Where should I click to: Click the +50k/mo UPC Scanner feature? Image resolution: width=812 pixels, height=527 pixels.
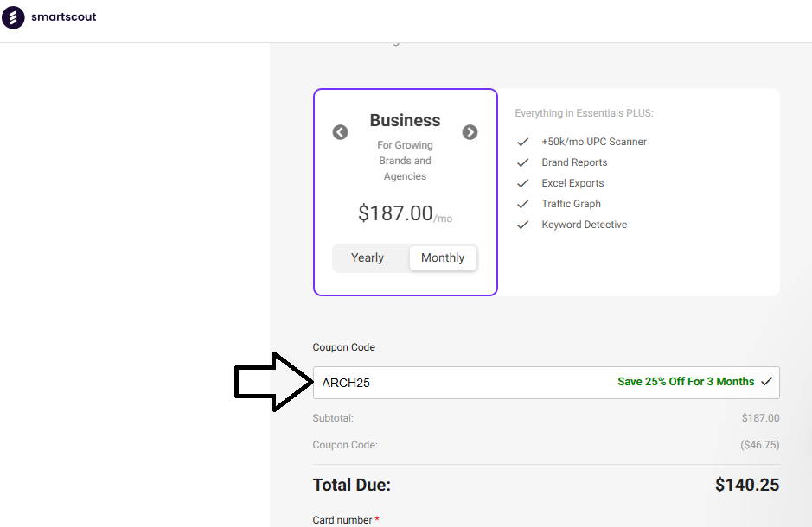click(594, 142)
